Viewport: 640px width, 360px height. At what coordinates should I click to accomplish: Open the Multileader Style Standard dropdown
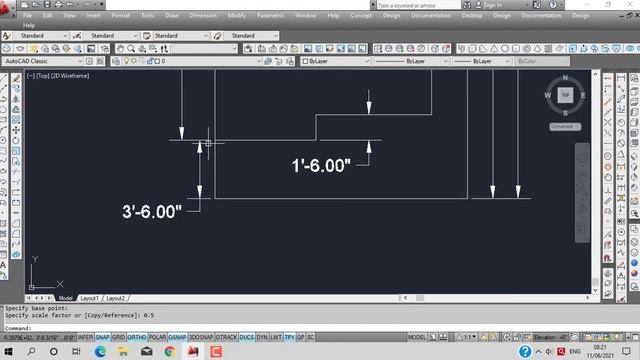(x=252, y=36)
